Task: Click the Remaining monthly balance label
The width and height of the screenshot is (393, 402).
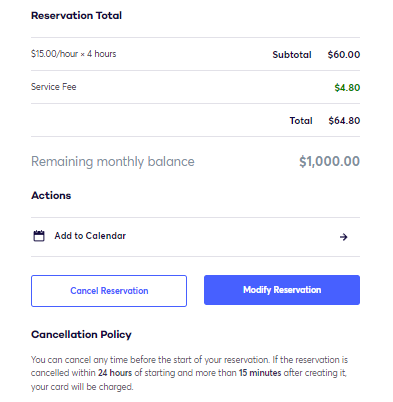Action: (x=113, y=161)
